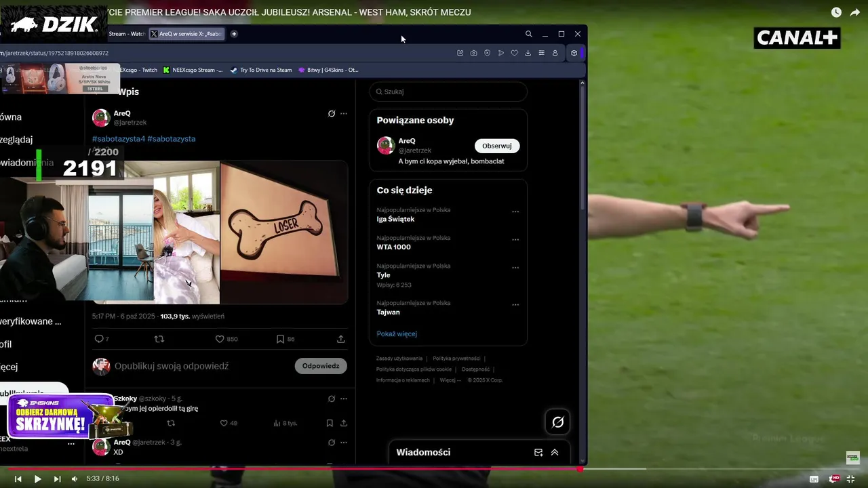Viewport: 868px width, 488px height.
Task: Click the Obserwuj follow button
Action: (497, 146)
